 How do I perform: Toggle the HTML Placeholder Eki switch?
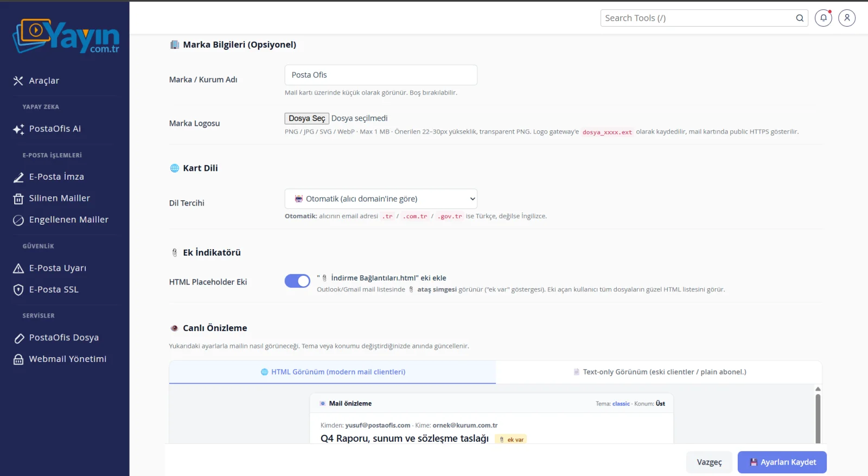[x=297, y=281]
